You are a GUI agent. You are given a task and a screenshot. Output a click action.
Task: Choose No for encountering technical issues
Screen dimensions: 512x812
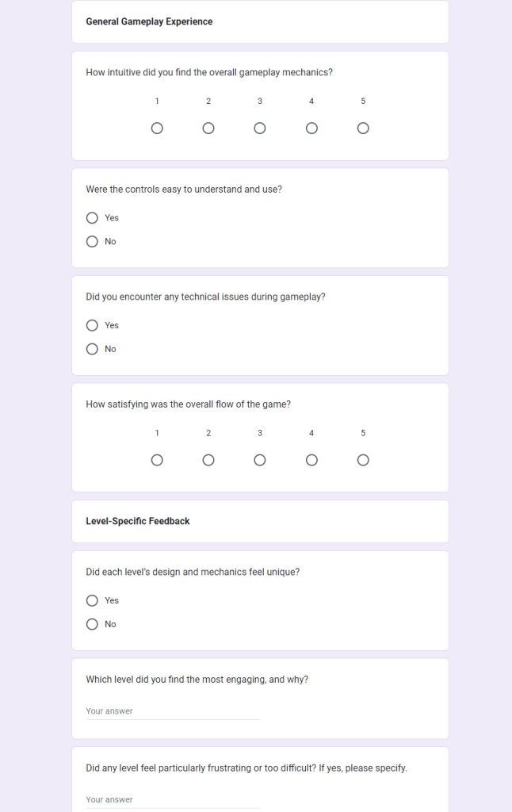[92, 349]
